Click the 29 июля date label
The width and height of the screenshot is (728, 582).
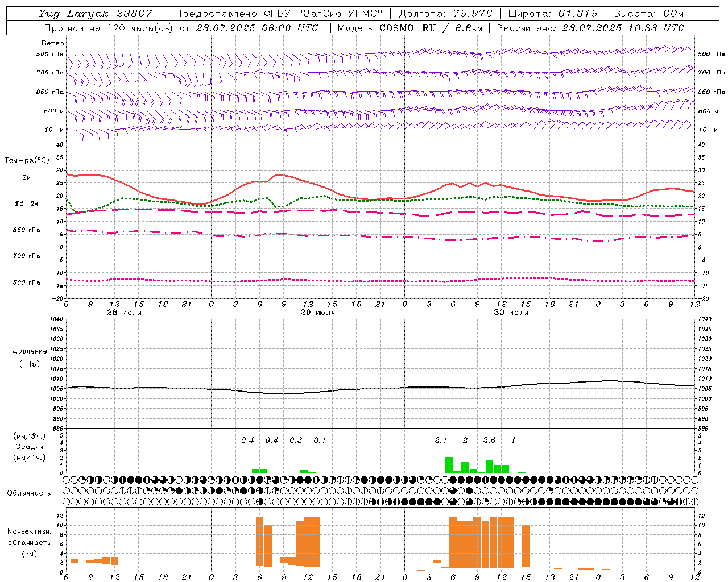318,313
